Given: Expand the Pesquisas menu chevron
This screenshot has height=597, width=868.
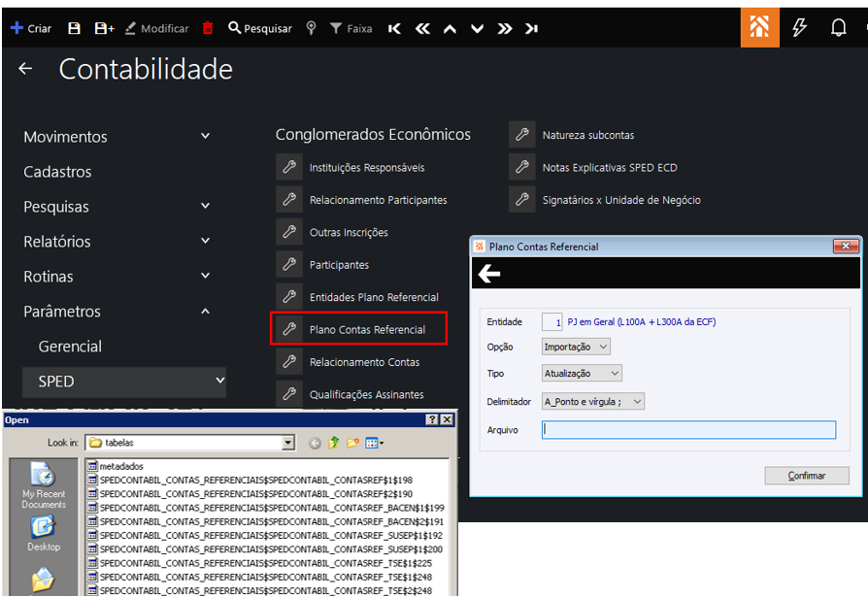Looking at the screenshot, I should pos(206,206).
